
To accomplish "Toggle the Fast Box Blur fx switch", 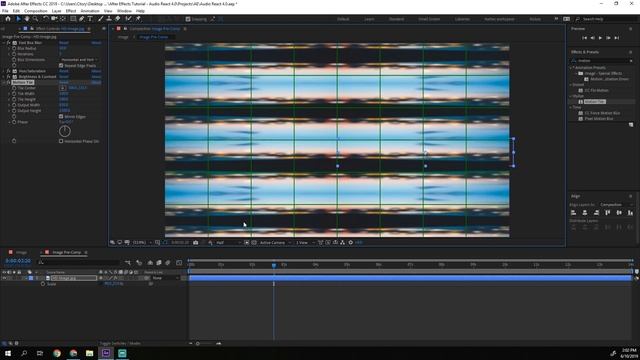I will [x=8, y=42].
